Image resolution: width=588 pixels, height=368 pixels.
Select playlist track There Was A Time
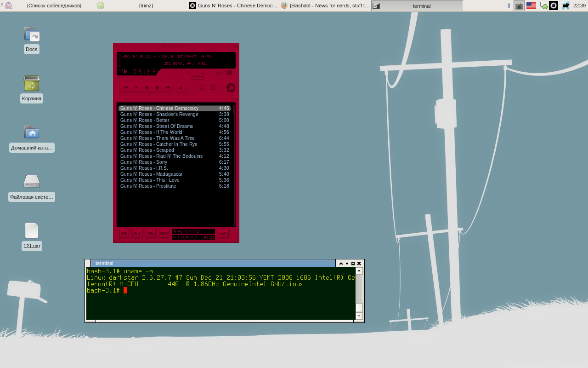(x=175, y=138)
